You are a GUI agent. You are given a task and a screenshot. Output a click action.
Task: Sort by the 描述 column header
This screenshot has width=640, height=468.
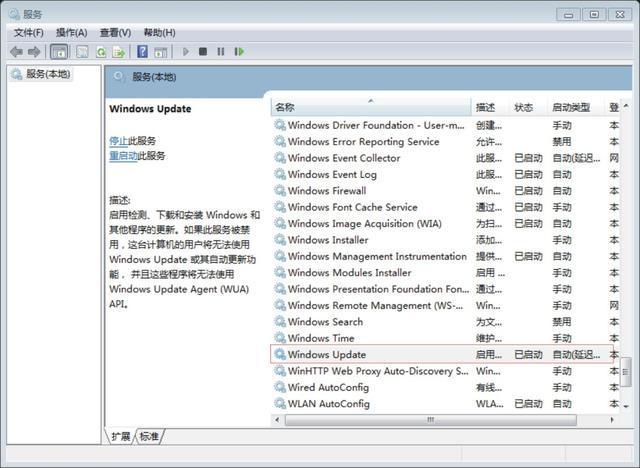click(490, 107)
